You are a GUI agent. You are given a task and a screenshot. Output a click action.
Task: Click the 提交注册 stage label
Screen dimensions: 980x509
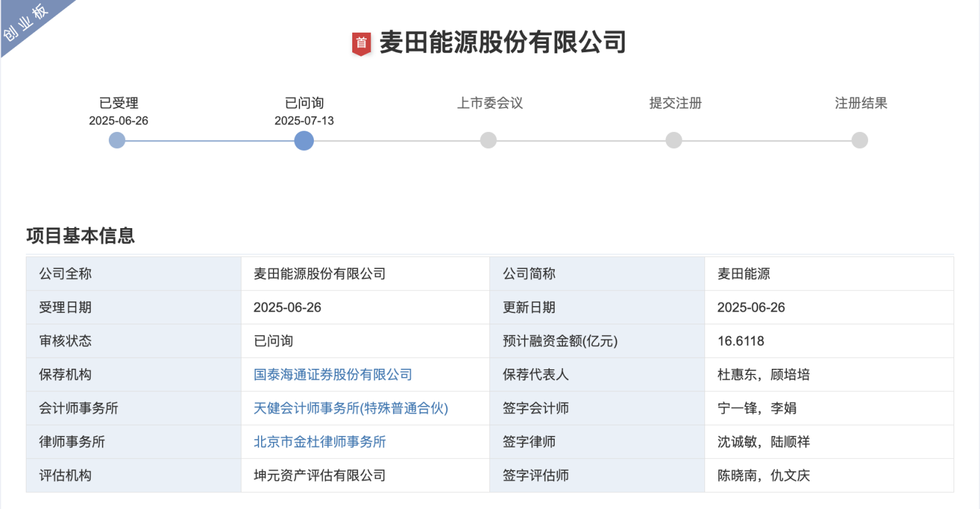click(x=675, y=103)
